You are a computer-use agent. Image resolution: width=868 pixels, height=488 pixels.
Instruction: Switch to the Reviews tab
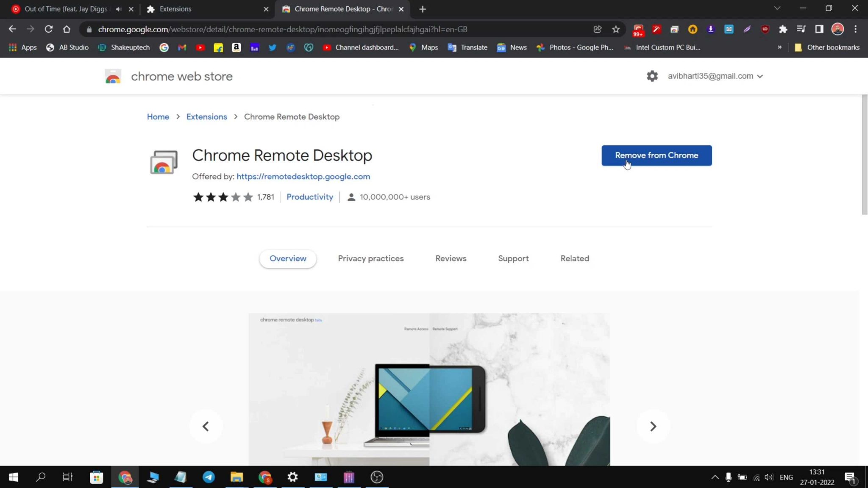click(x=451, y=258)
